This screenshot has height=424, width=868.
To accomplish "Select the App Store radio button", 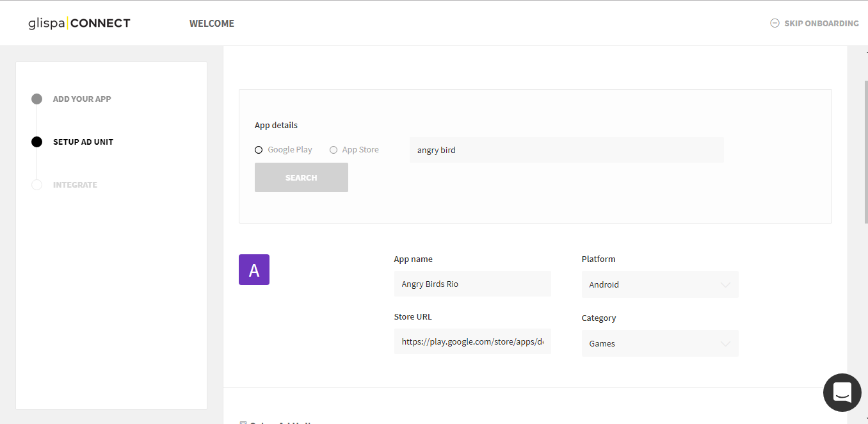I will click(334, 150).
